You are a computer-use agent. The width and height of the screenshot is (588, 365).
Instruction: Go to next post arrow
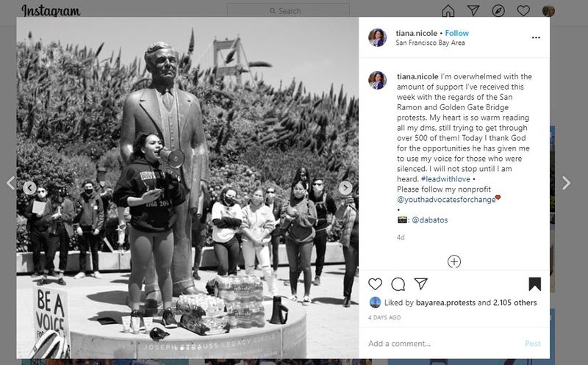566,183
